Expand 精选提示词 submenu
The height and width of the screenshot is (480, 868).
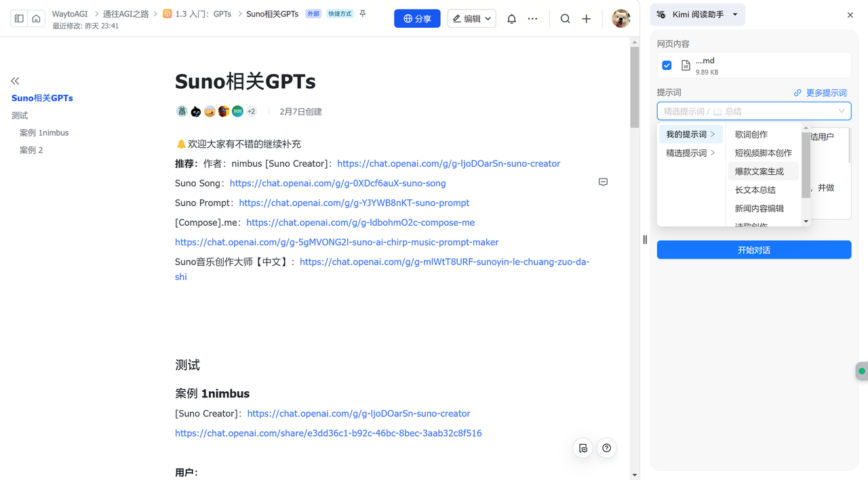click(691, 153)
